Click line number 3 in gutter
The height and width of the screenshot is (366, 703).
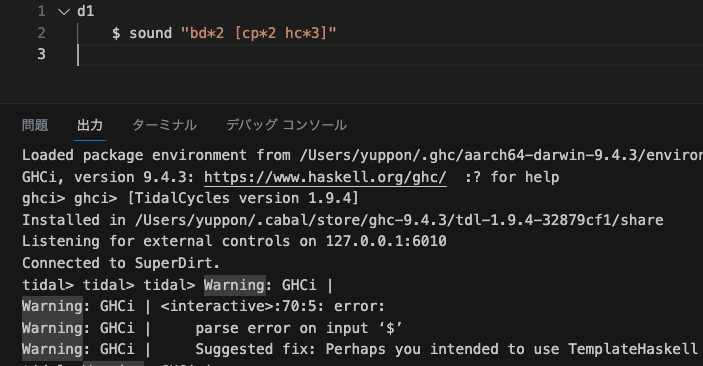[42, 54]
